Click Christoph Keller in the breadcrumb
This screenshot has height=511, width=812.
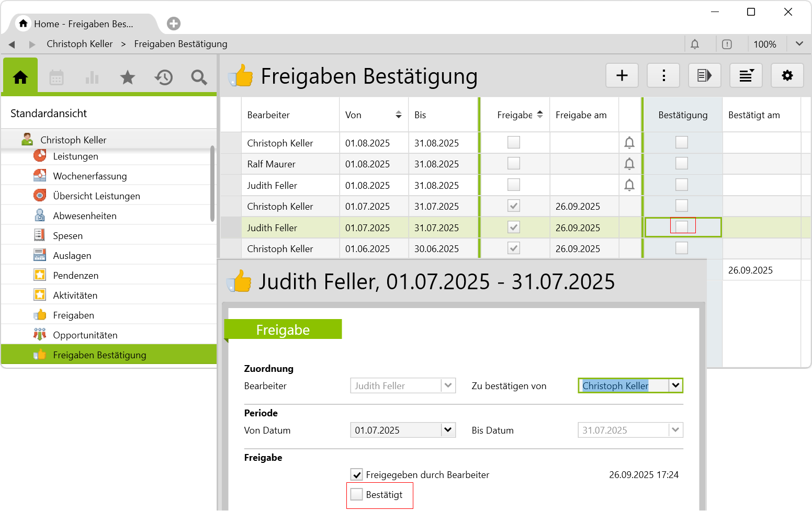coord(80,44)
